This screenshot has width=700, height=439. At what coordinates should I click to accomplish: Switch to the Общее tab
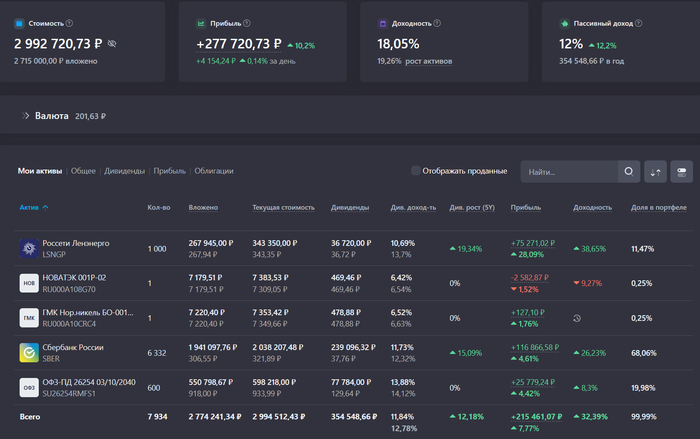[83, 171]
